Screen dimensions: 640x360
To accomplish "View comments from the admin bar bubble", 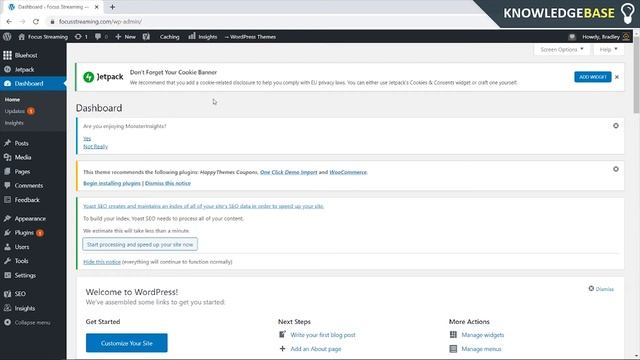I will (x=101, y=37).
